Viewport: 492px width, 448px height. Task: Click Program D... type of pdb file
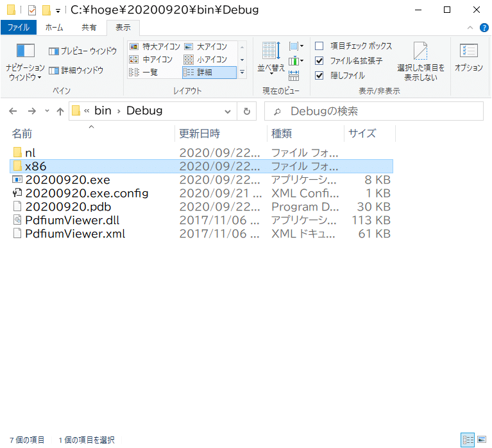305,207
